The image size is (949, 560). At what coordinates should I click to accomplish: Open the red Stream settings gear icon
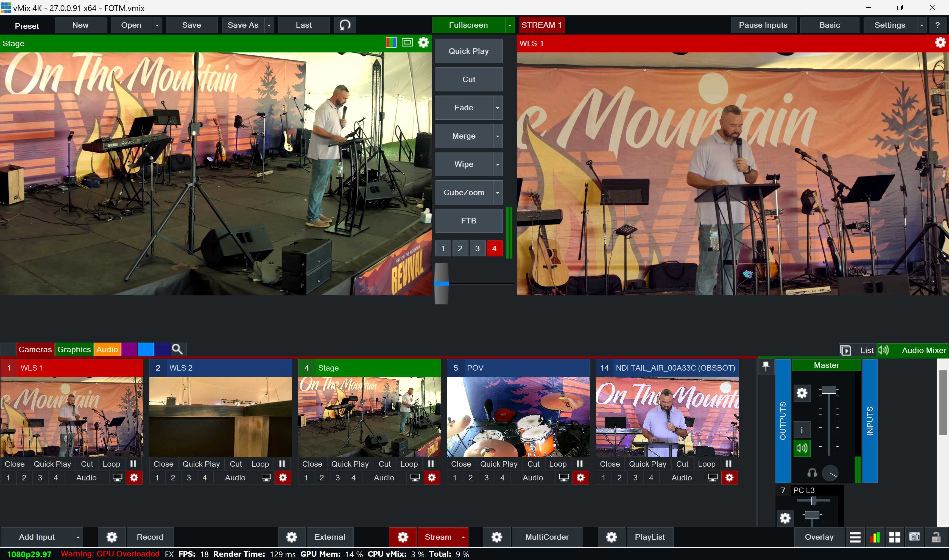[x=403, y=537]
